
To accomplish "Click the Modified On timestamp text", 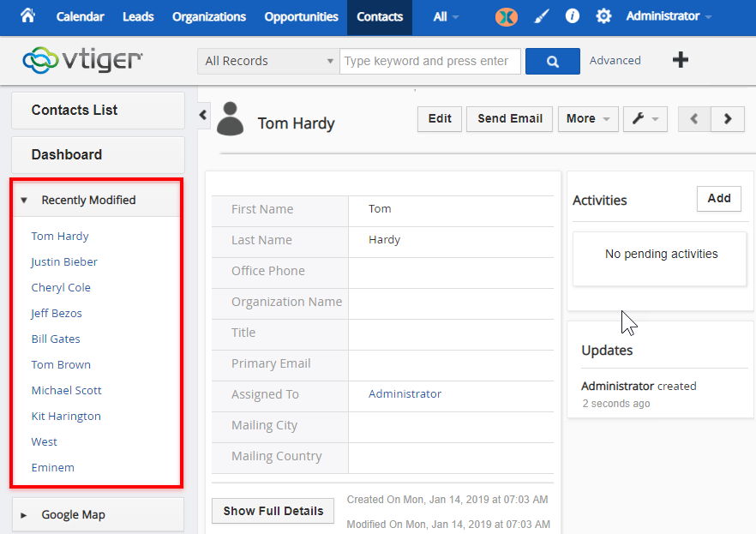I will tap(448, 524).
